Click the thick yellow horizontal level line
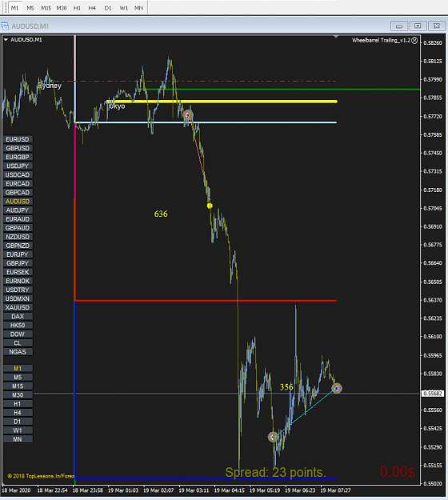This screenshot has height=500, width=448. pyautogui.click(x=222, y=102)
